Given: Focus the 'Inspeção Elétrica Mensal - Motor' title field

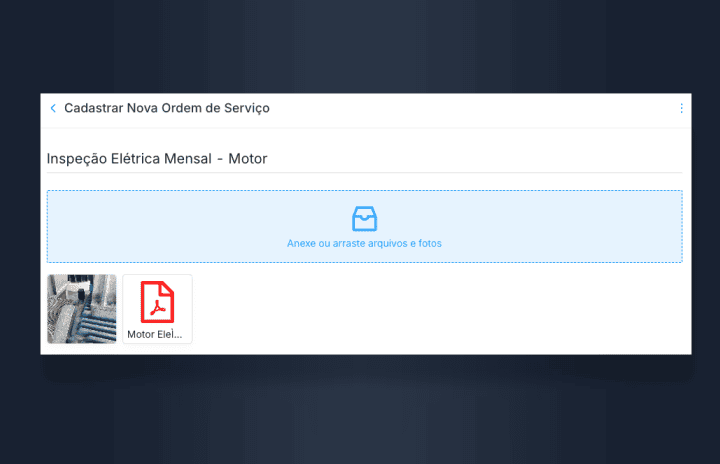Looking at the screenshot, I should click(365, 159).
